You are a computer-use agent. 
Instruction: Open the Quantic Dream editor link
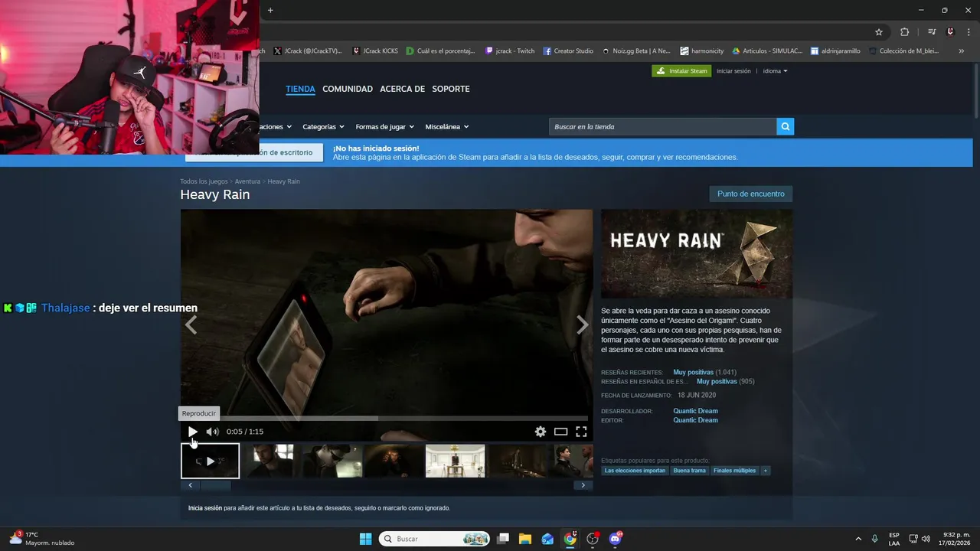coord(695,420)
